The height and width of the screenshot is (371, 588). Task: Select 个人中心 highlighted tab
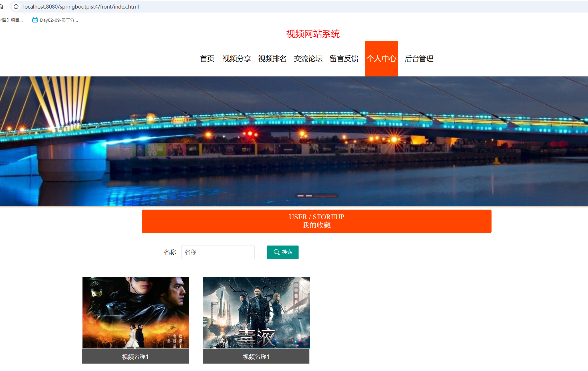(x=381, y=59)
